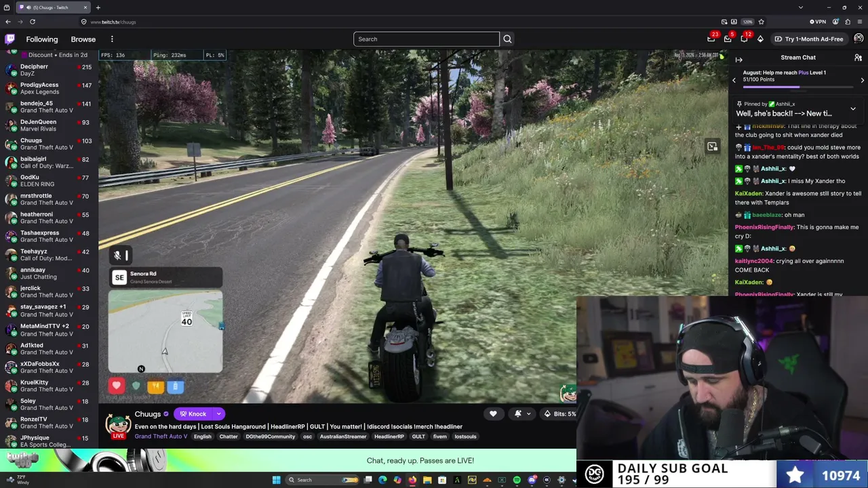Click the Chuugs channel avatar
The width and height of the screenshot is (868, 488).
pyautogui.click(x=118, y=424)
